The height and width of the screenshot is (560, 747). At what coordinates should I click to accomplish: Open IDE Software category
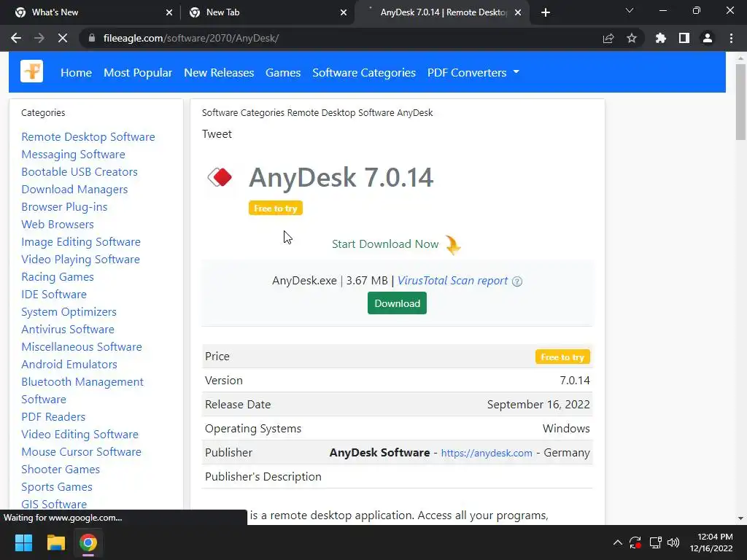[x=54, y=295]
